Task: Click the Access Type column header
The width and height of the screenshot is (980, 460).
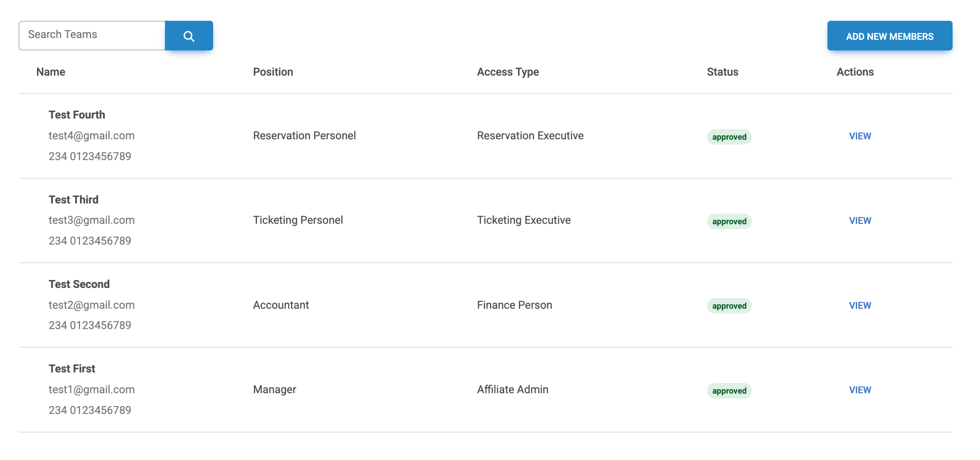Action: click(508, 72)
